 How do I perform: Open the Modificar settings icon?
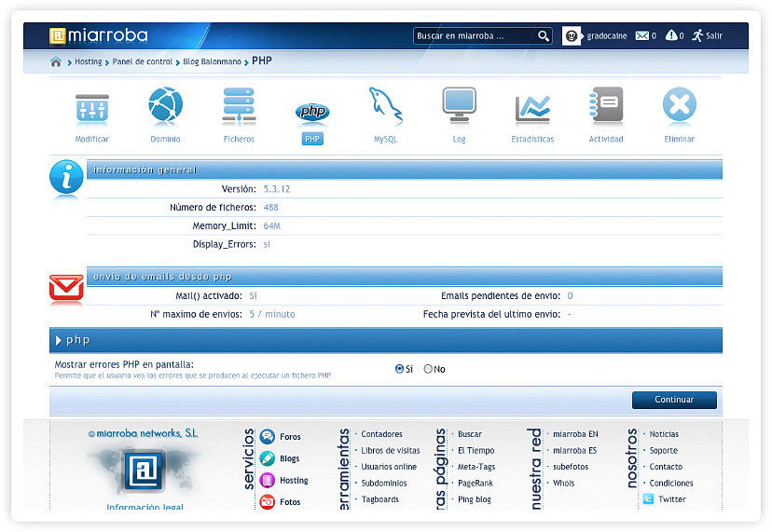(92, 107)
